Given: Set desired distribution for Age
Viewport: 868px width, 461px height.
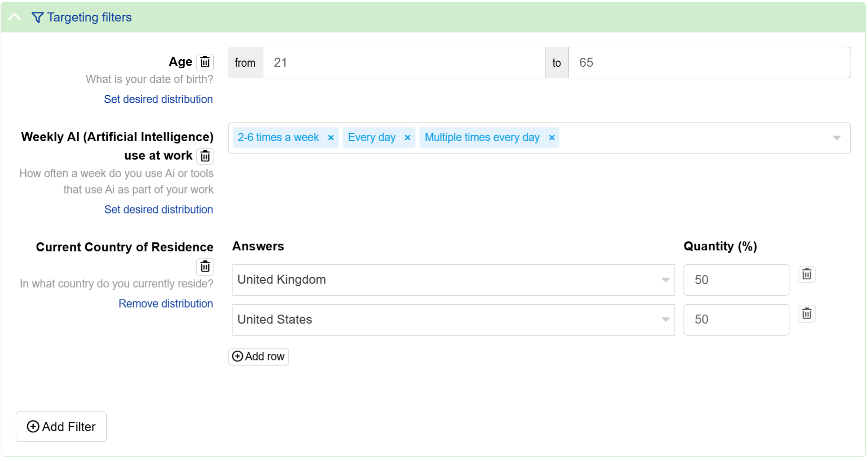Looking at the screenshot, I should click(158, 99).
